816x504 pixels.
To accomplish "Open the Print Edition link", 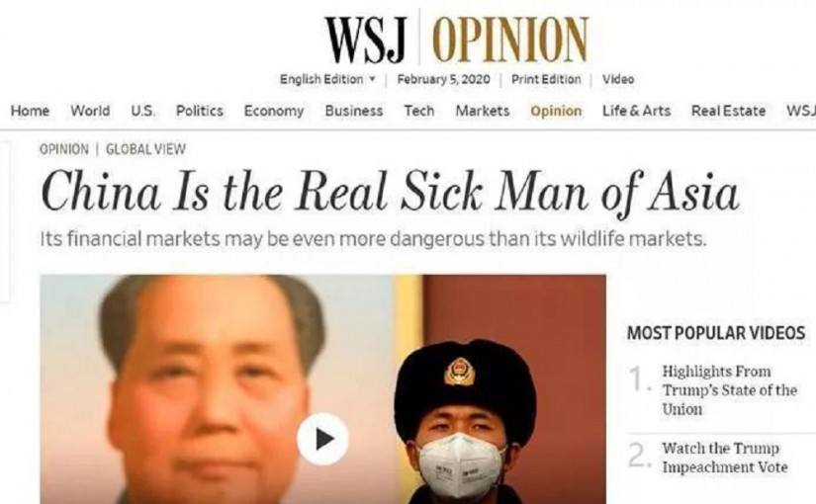I will [546, 80].
